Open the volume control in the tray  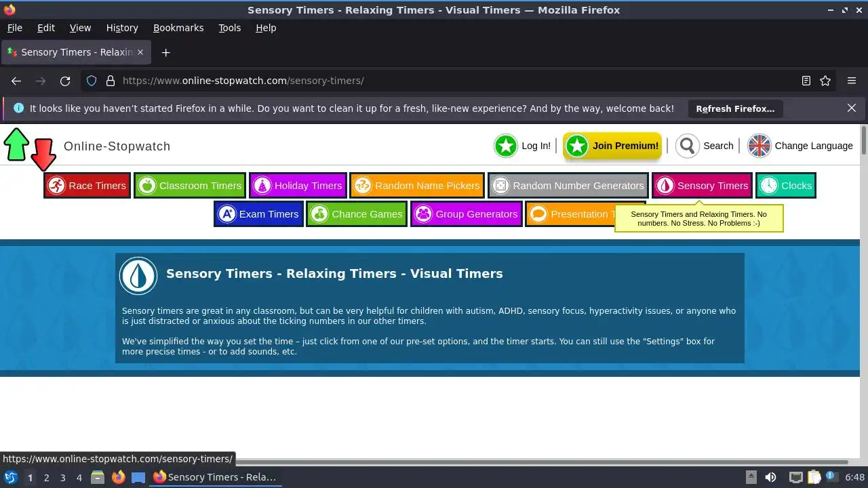pos(770,477)
